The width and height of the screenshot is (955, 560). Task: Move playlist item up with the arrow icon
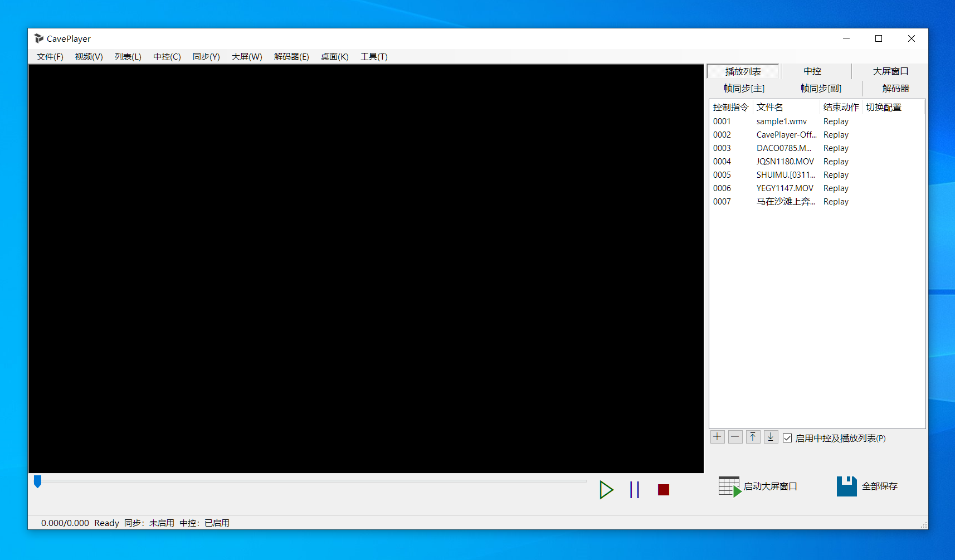tap(753, 437)
